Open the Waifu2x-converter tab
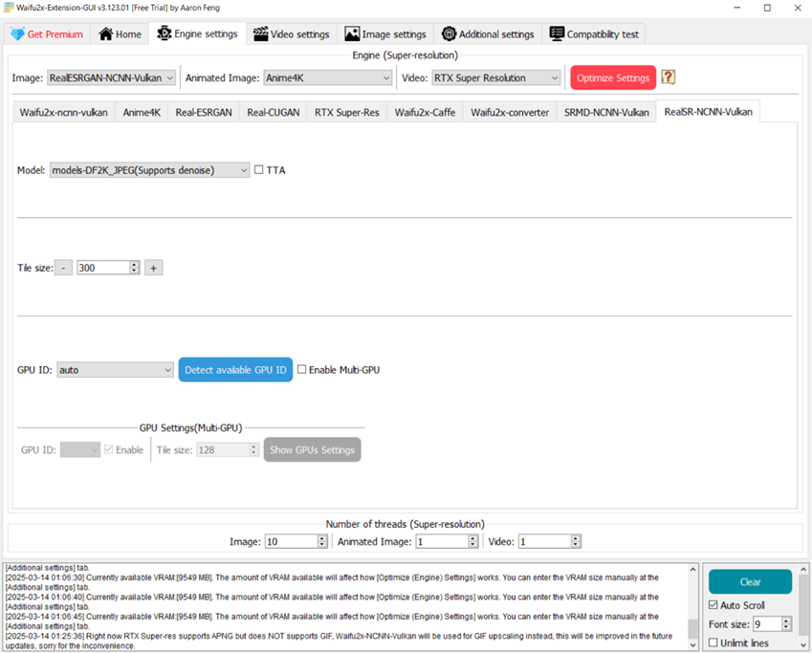 pyautogui.click(x=510, y=113)
